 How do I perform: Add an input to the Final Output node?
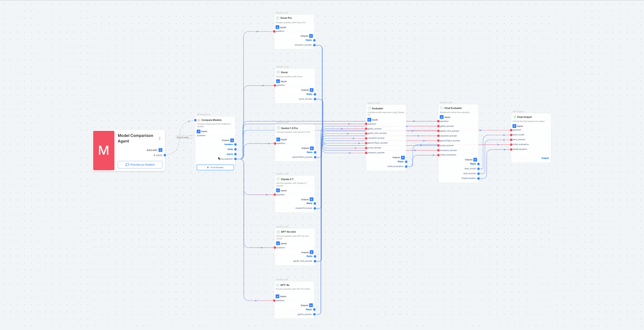coord(514,126)
